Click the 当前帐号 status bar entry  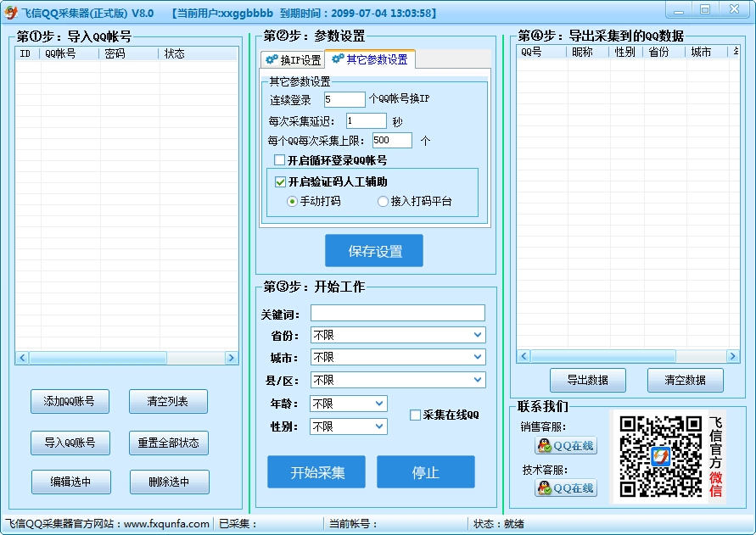(x=354, y=524)
